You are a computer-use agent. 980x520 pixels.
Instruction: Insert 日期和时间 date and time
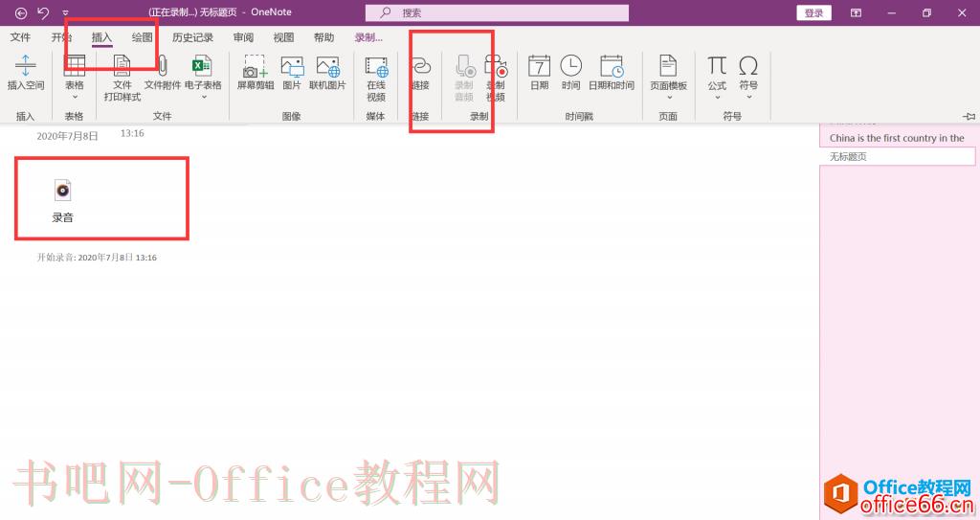[612, 73]
